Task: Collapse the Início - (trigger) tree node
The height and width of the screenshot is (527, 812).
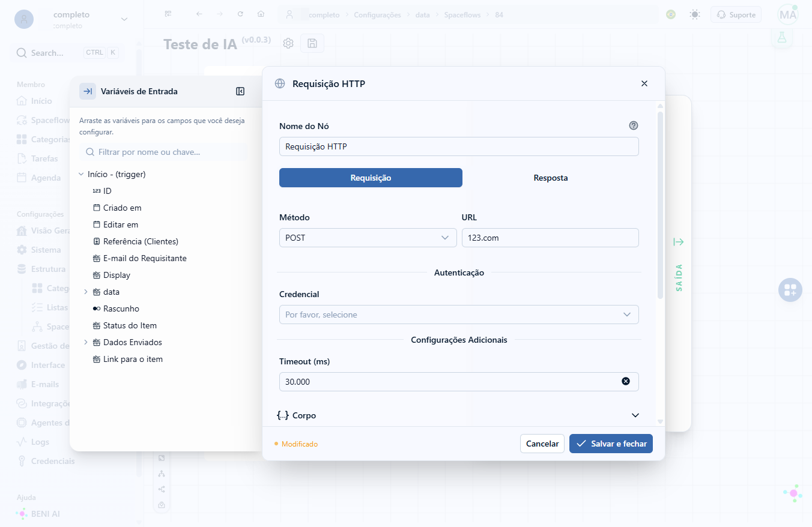Action: coord(81,174)
